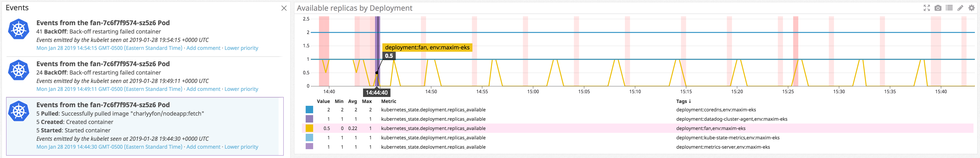The image size is (980, 158).
Task: Click the yellow fan deployment color swatch
Action: pyautogui.click(x=309, y=128)
